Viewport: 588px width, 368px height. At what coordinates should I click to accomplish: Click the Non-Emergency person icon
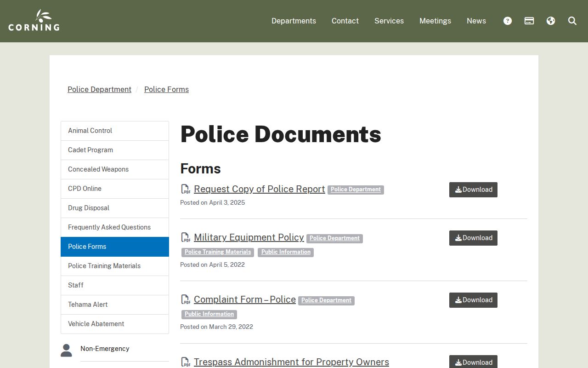click(x=66, y=350)
